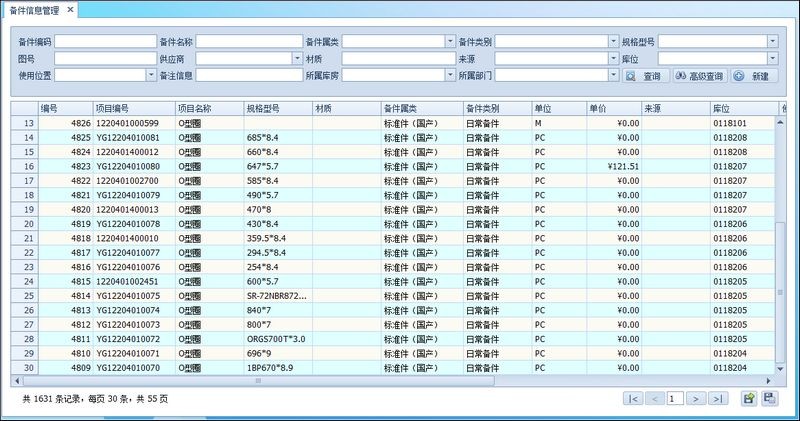Go to previous page button

pyautogui.click(x=655, y=399)
